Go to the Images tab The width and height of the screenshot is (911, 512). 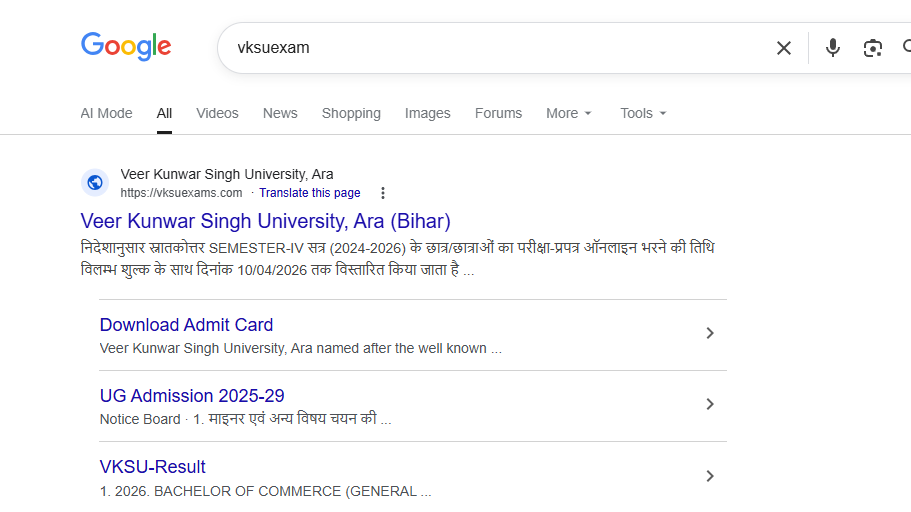tap(427, 113)
